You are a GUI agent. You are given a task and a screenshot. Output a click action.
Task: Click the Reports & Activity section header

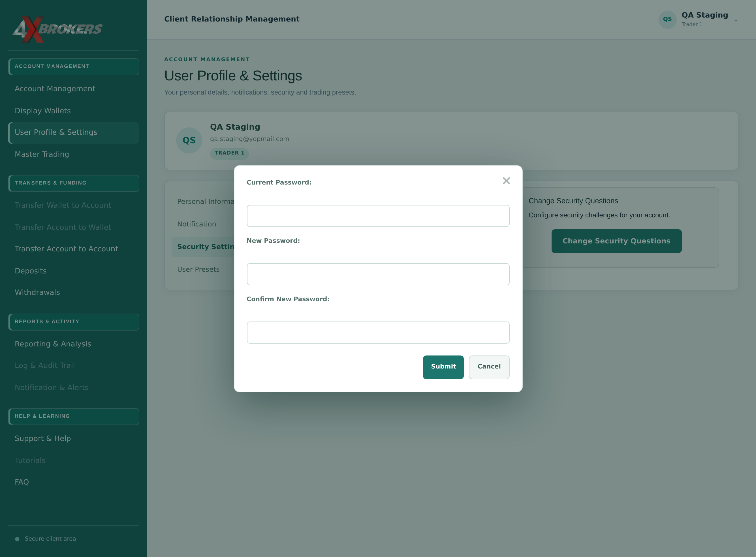[74, 322]
